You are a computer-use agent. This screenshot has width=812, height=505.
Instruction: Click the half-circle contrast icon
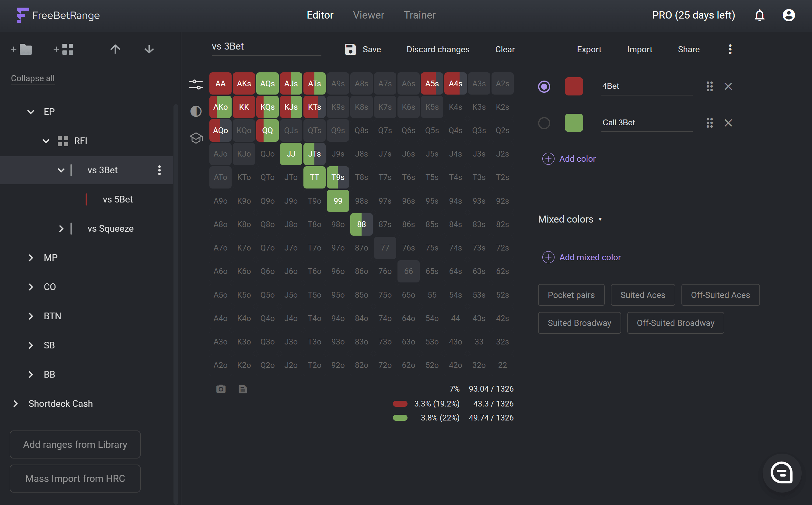(x=196, y=111)
